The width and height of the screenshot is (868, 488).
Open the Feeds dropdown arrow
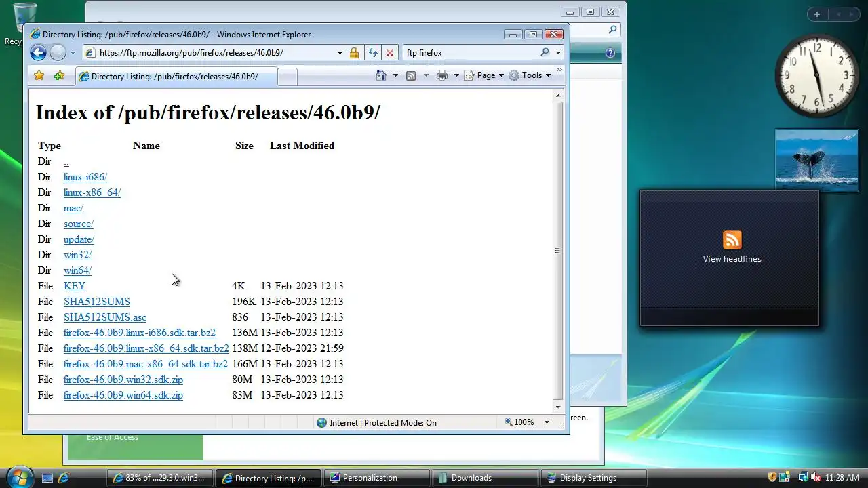coord(426,75)
